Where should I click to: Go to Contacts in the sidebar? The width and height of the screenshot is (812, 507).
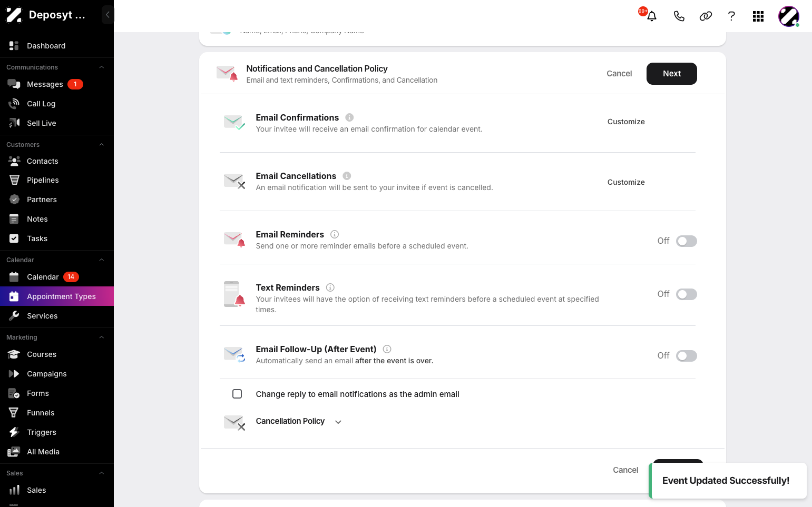[x=57, y=161]
